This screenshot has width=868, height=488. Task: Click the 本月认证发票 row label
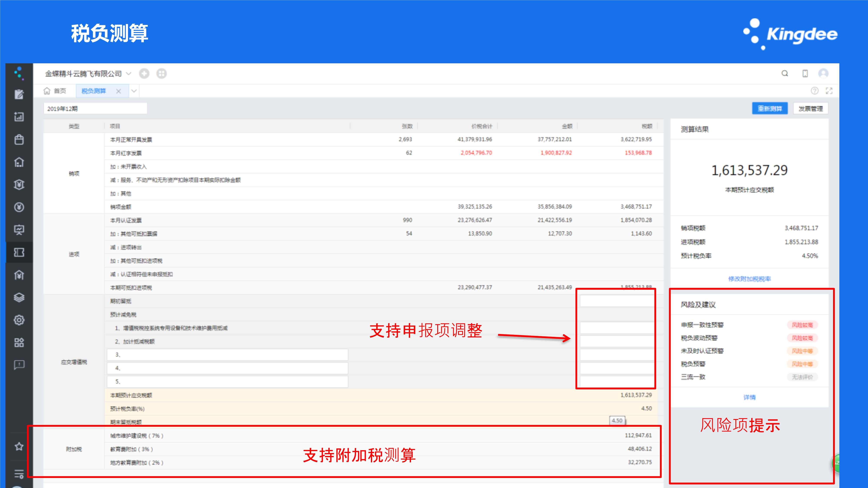(x=126, y=220)
